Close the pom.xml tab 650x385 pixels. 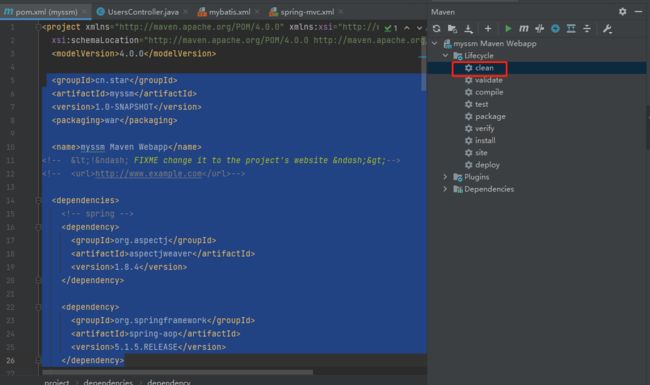[x=85, y=12]
